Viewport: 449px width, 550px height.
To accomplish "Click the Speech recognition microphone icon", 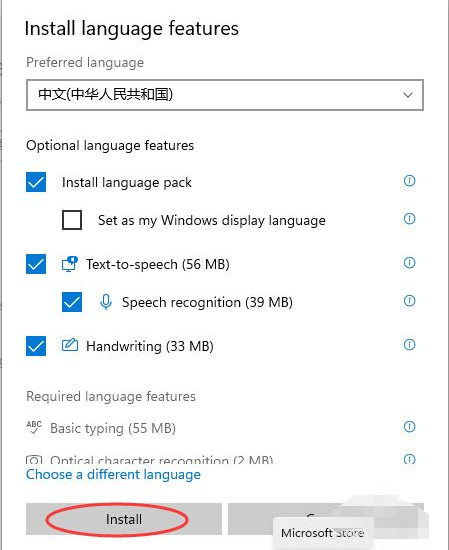I will coord(106,302).
